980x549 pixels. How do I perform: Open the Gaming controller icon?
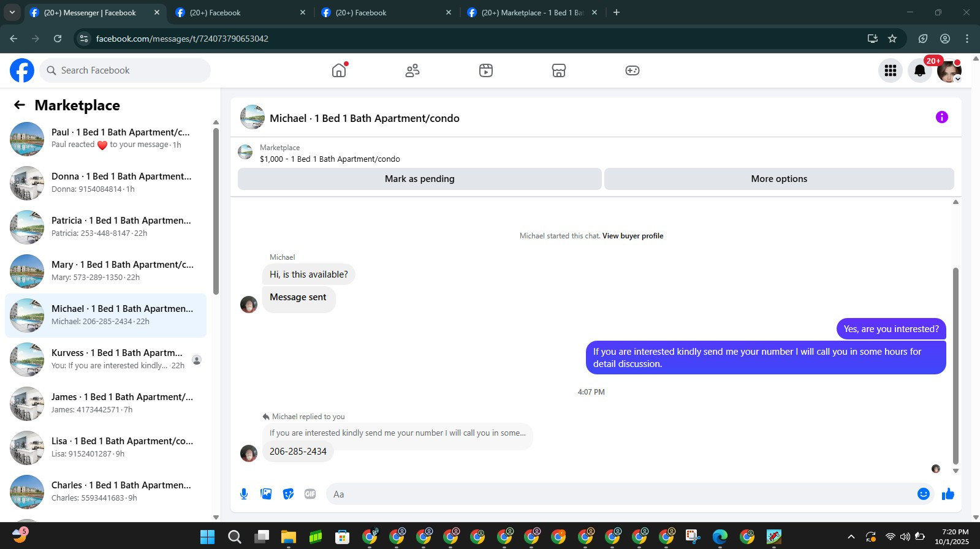point(632,70)
